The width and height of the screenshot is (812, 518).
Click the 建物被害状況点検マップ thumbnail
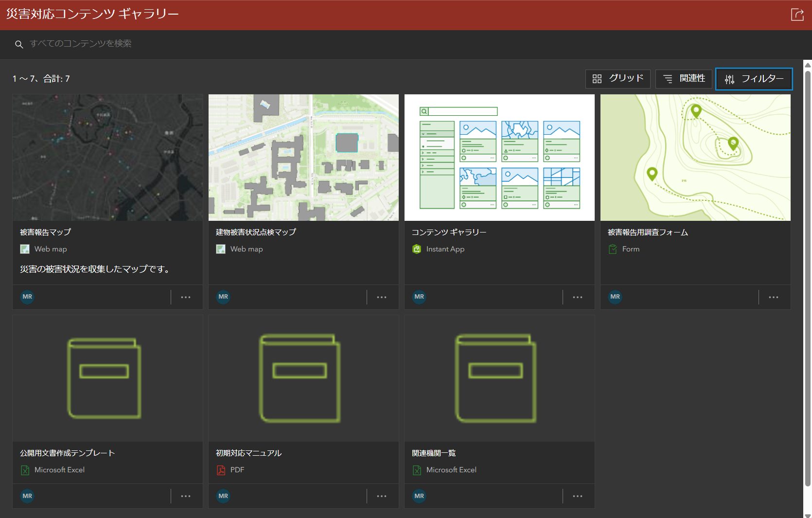[x=303, y=158]
